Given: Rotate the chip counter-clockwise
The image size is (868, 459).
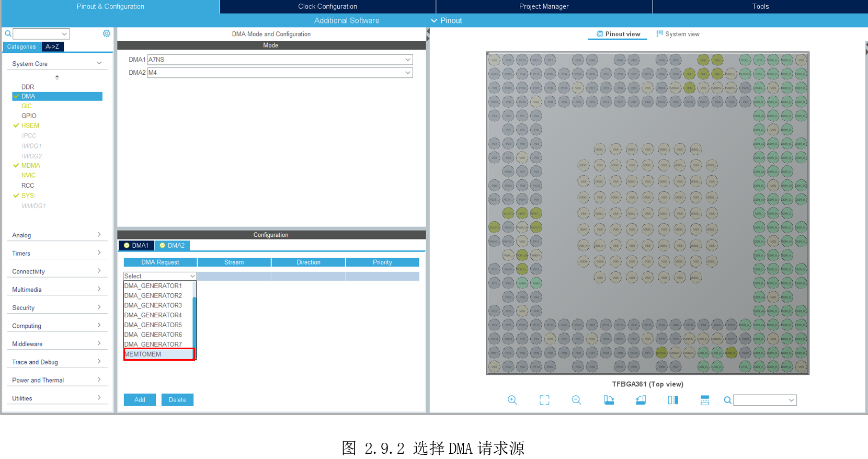Looking at the screenshot, I should [641, 400].
